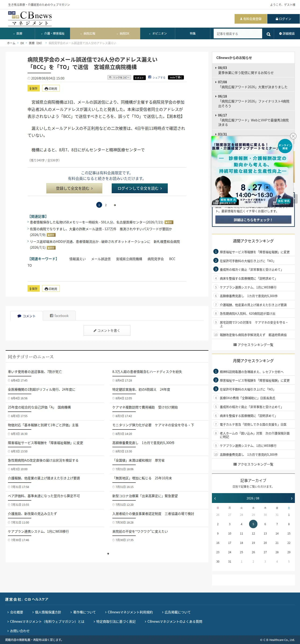Open related article about 私物USBメモリー
This screenshot has width=300, height=644.
click(x=96, y=222)
